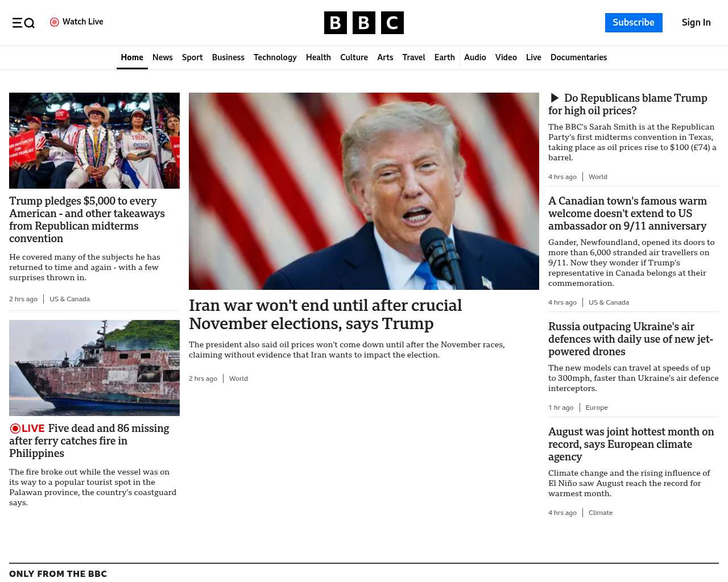The width and height of the screenshot is (728, 582).
Task: Sign in to BBC account
Action: tap(696, 23)
